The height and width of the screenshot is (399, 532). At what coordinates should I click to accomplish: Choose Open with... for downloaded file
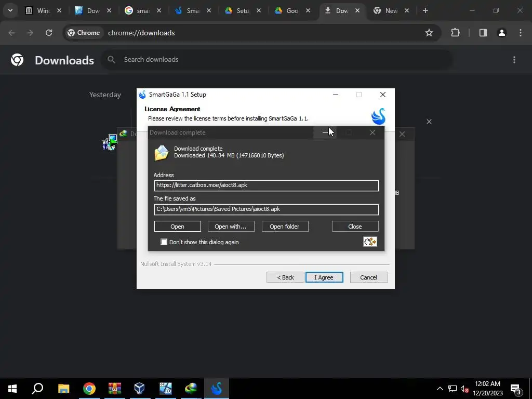click(x=231, y=227)
